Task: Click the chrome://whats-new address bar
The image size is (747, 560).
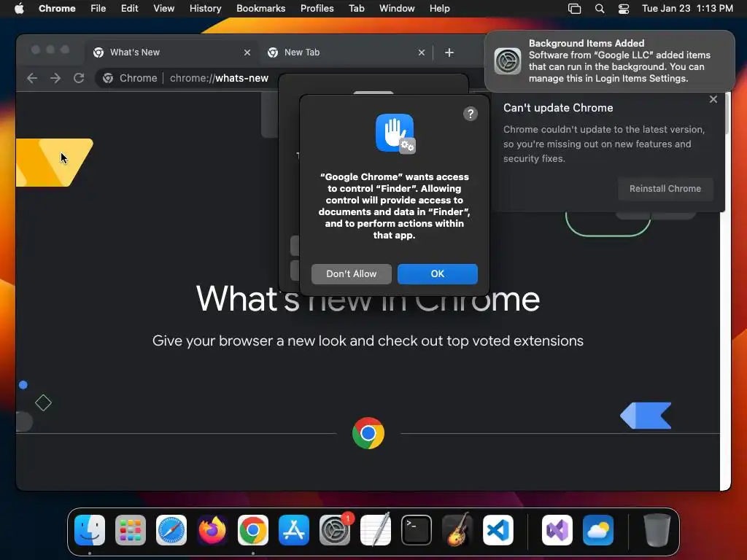Action: point(219,78)
